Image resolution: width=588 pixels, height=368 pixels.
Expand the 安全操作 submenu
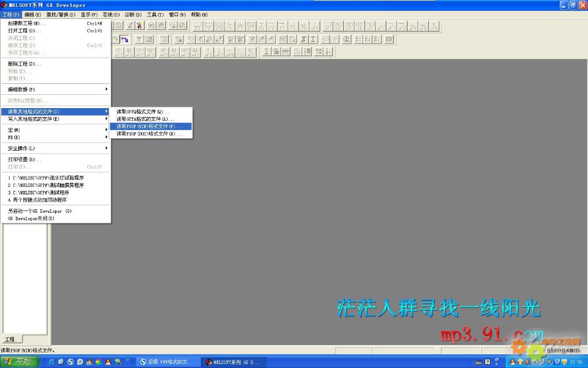click(56, 148)
